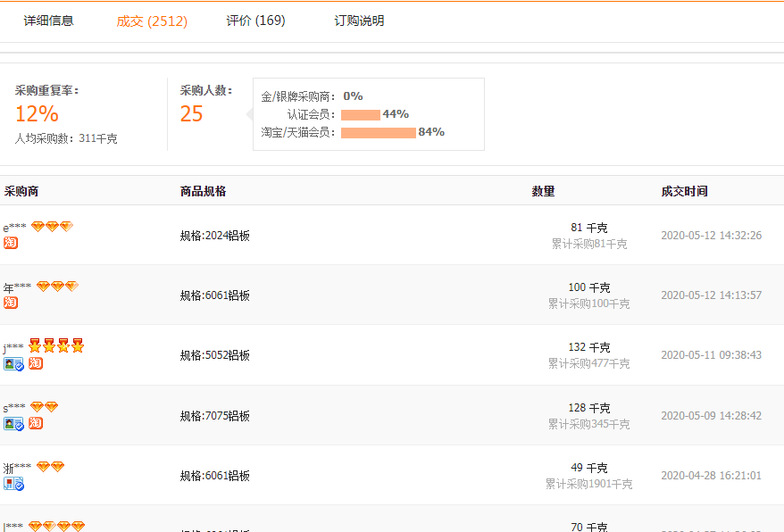Click the 淘宝/天猫会员 84% progress bar
Screen dimensions: 784x532
tap(379, 132)
